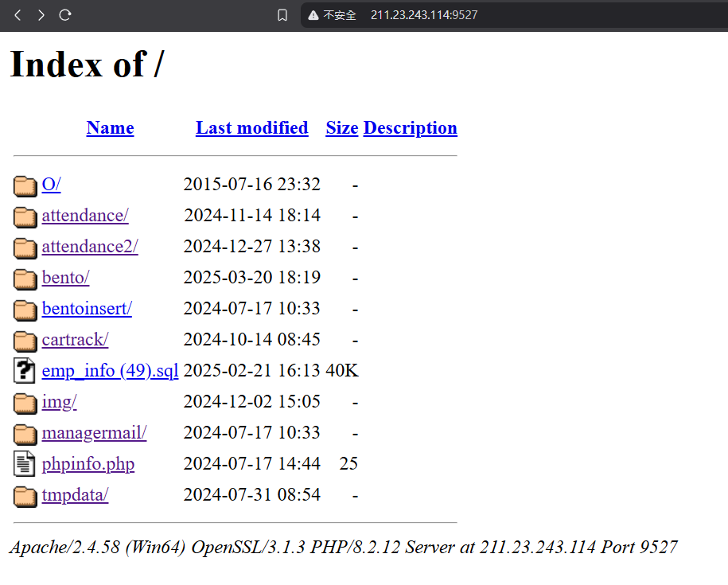
Task: Click the folder icon beside attendance/
Action: 25,216
